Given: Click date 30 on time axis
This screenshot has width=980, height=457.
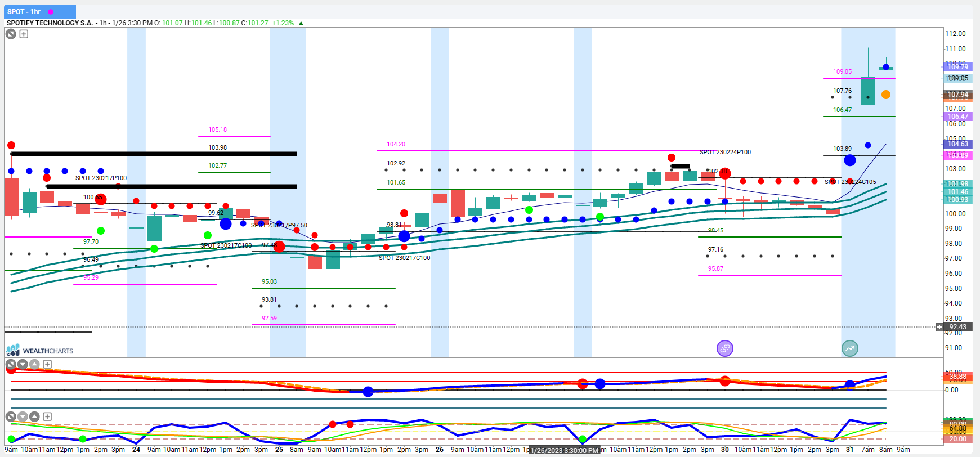Looking at the screenshot, I should coord(725,450).
